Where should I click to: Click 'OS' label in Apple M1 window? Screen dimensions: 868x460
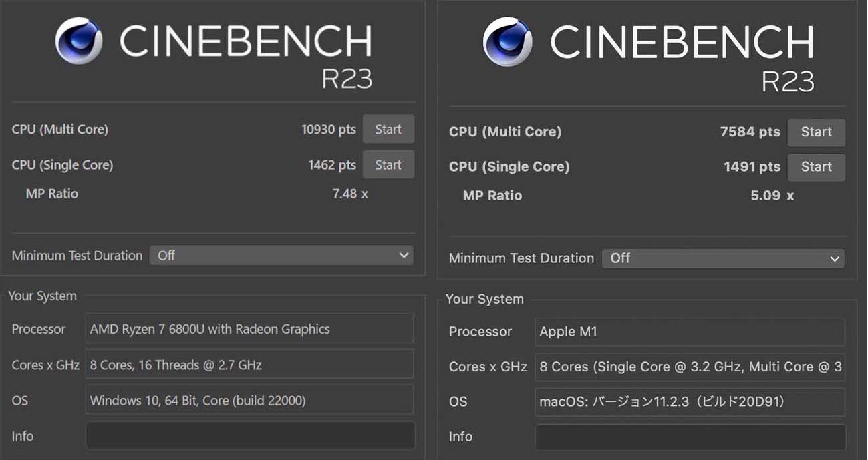click(458, 402)
